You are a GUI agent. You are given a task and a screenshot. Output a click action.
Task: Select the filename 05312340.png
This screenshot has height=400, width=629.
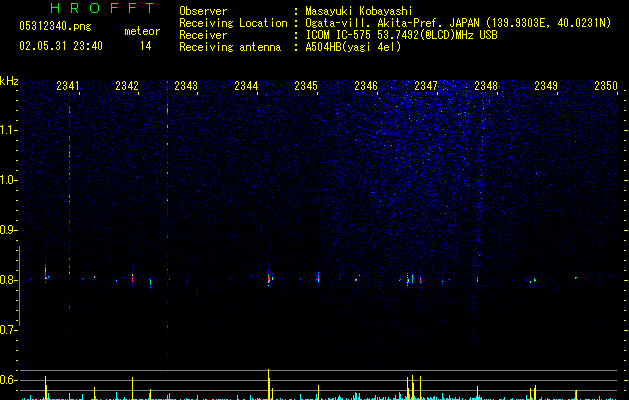(x=55, y=26)
